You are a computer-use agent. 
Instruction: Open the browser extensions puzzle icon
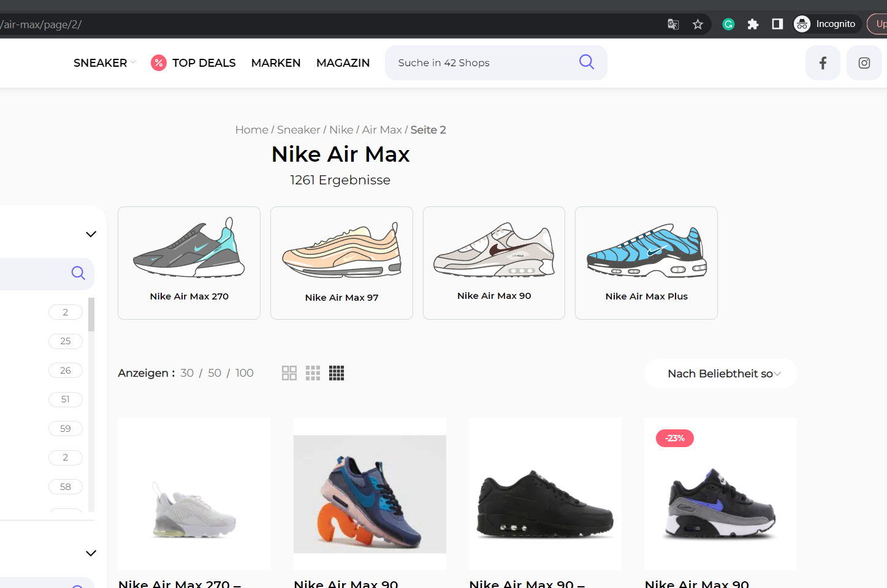pos(753,24)
